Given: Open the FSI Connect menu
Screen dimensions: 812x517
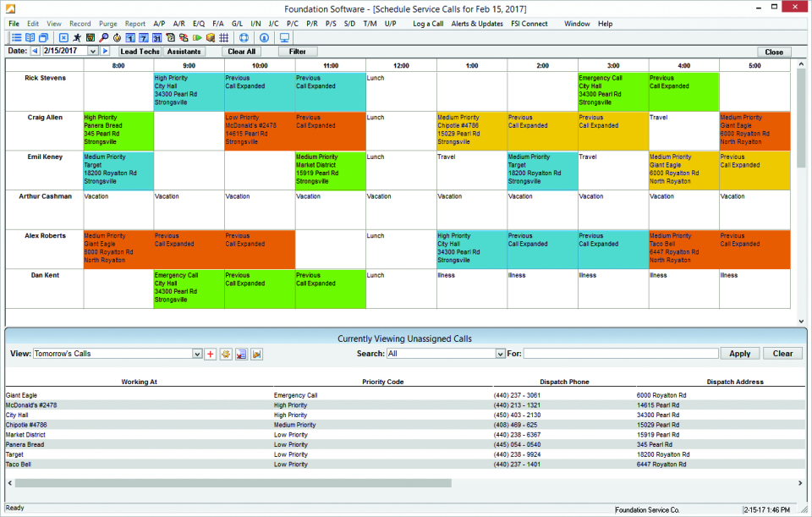Looking at the screenshot, I should (529, 24).
